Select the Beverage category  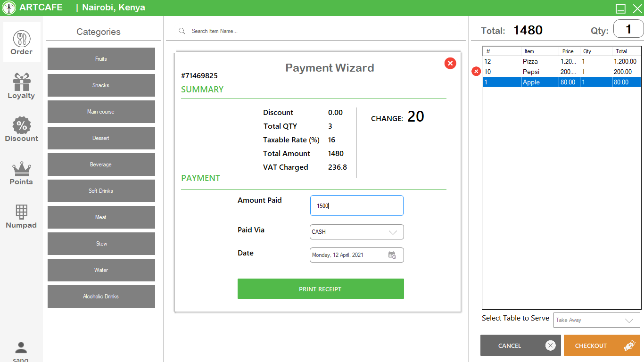pos(101,165)
